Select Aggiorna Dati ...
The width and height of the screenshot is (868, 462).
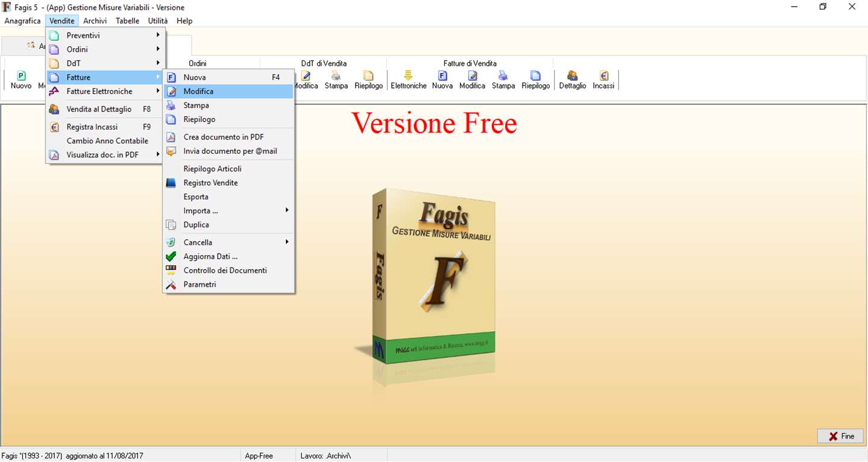(x=228, y=256)
